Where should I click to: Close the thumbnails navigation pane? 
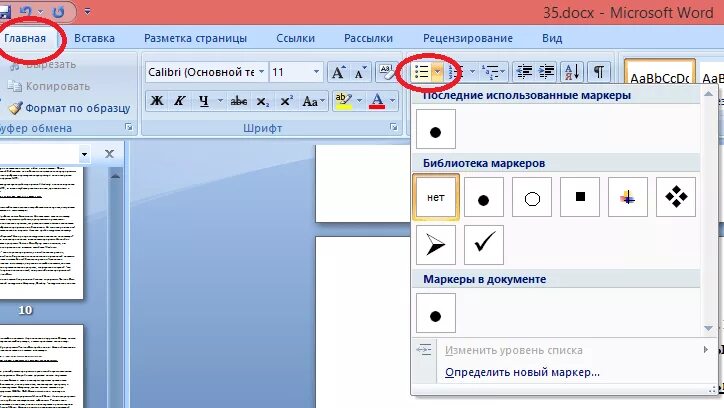pyautogui.click(x=109, y=154)
